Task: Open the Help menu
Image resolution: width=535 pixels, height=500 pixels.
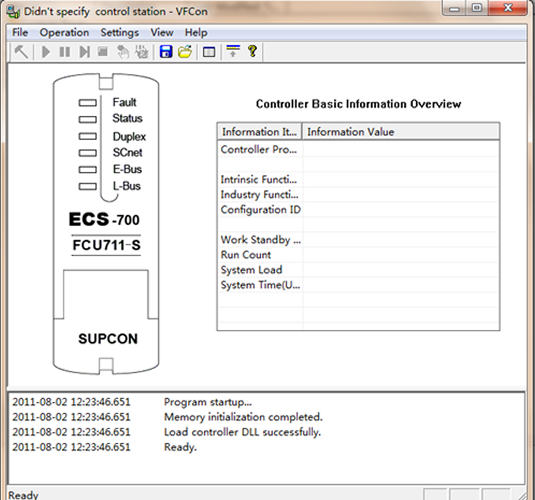Action: (x=196, y=32)
